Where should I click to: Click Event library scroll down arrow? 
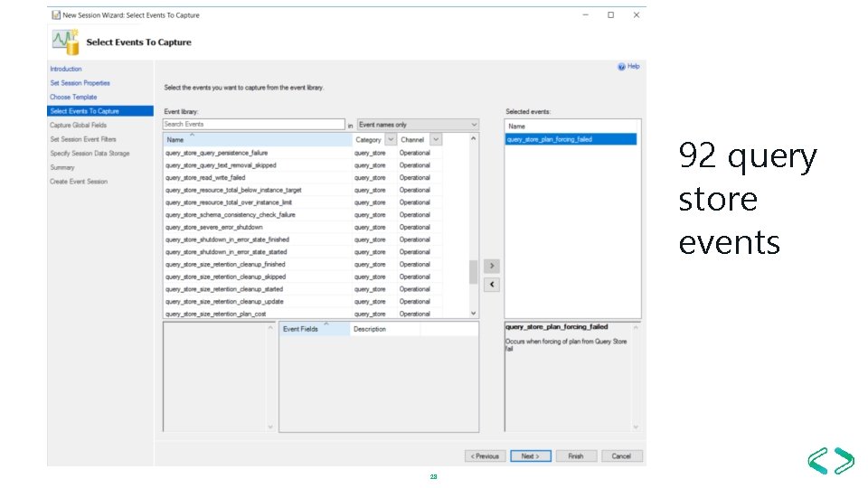tap(473, 314)
